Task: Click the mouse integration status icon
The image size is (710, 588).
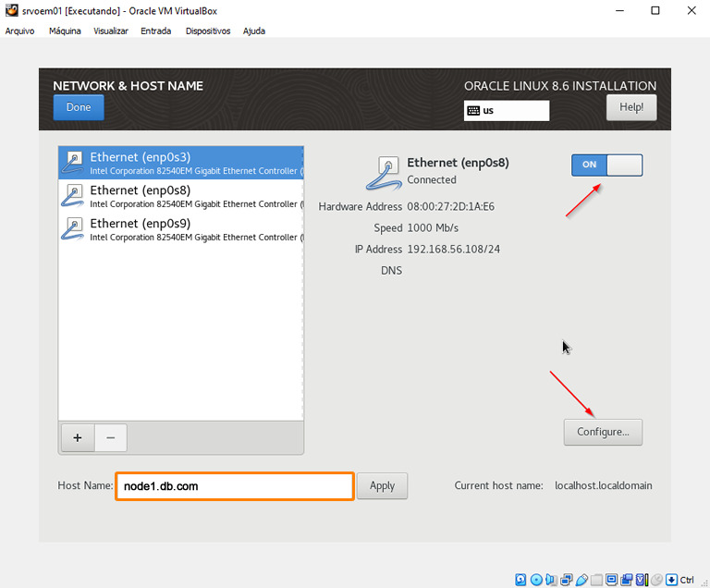Action: click(657, 580)
